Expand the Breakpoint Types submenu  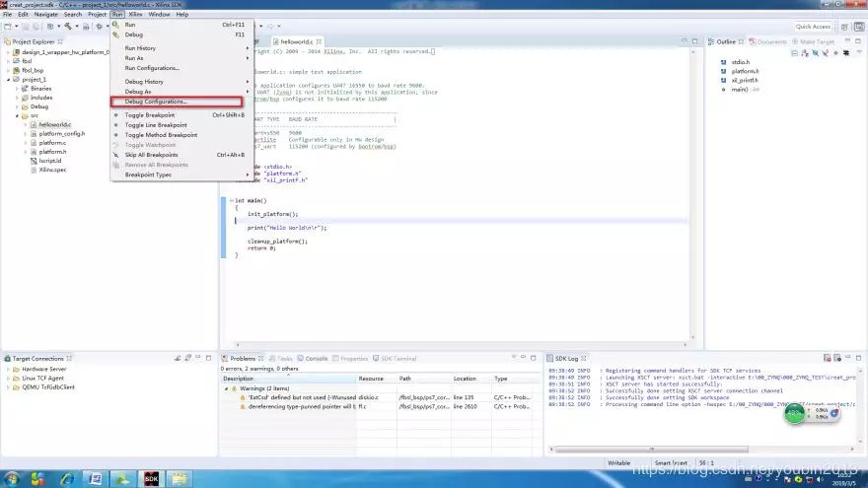148,174
